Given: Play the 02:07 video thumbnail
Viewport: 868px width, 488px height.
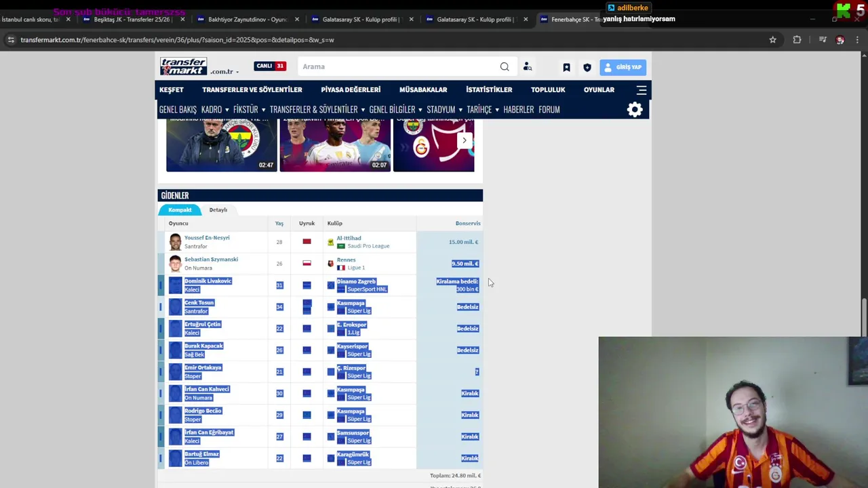Looking at the screenshot, I should pyautogui.click(x=335, y=145).
